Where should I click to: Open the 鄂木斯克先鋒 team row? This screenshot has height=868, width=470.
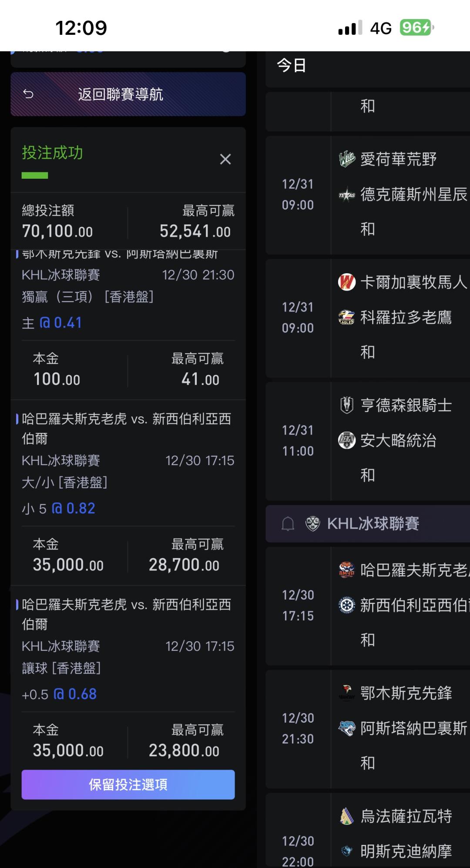click(406, 693)
